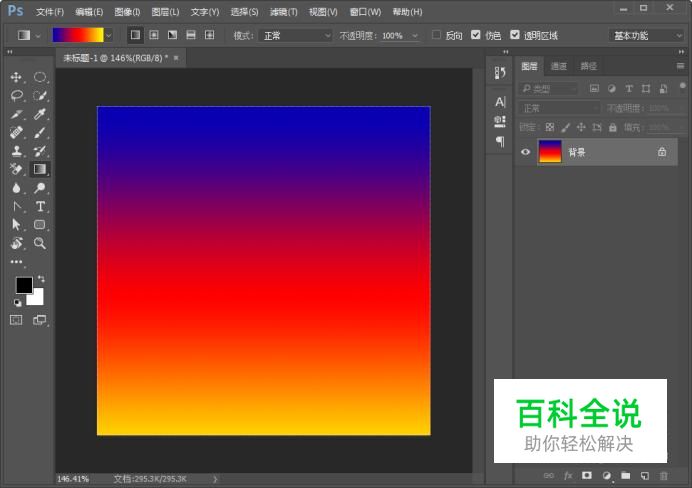Toggle the 反向 (Reverse) checkbox
692x488 pixels.
coord(436,35)
